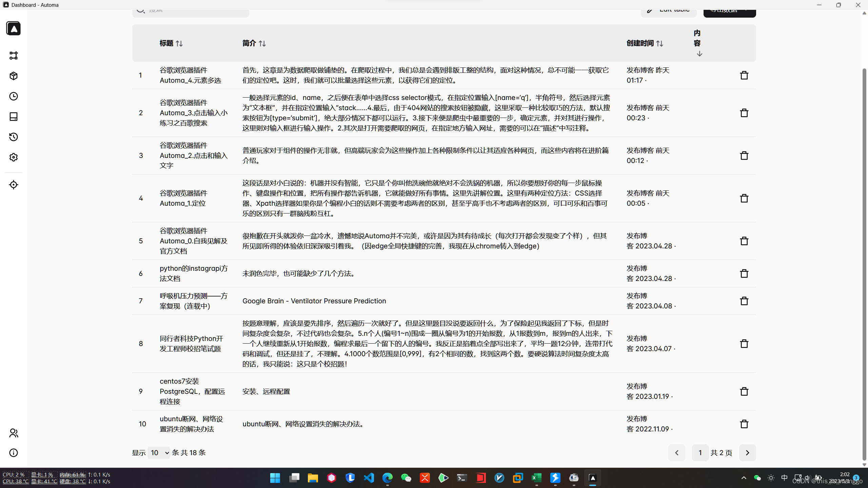The width and height of the screenshot is (868, 488).
Task: Open the About info icon in sidebar
Action: [x=14, y=453]
